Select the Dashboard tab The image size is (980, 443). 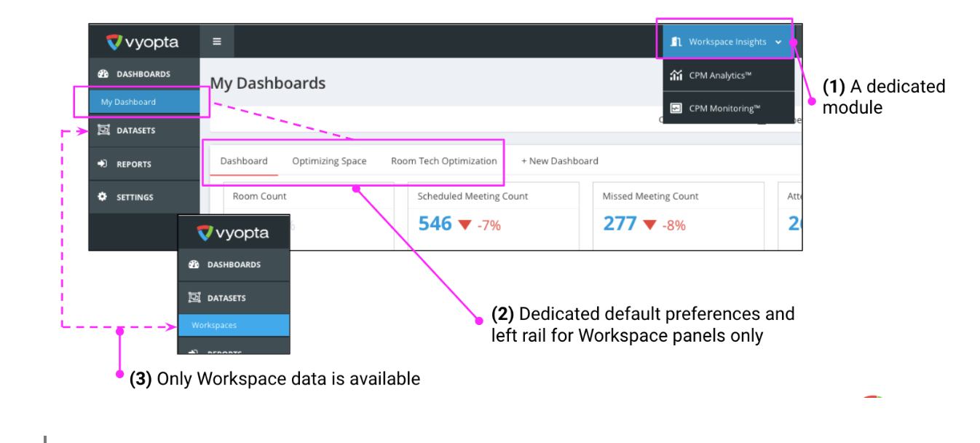point(244,161)
